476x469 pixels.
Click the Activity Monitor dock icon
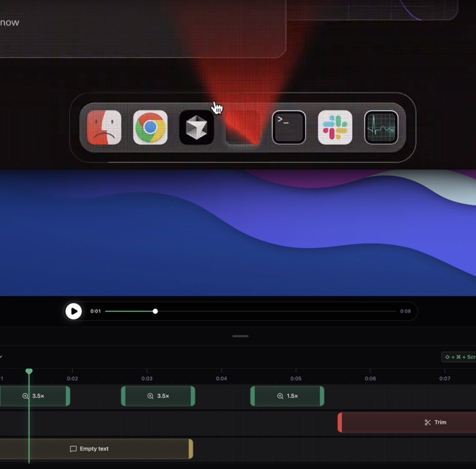tap(381, 128)
